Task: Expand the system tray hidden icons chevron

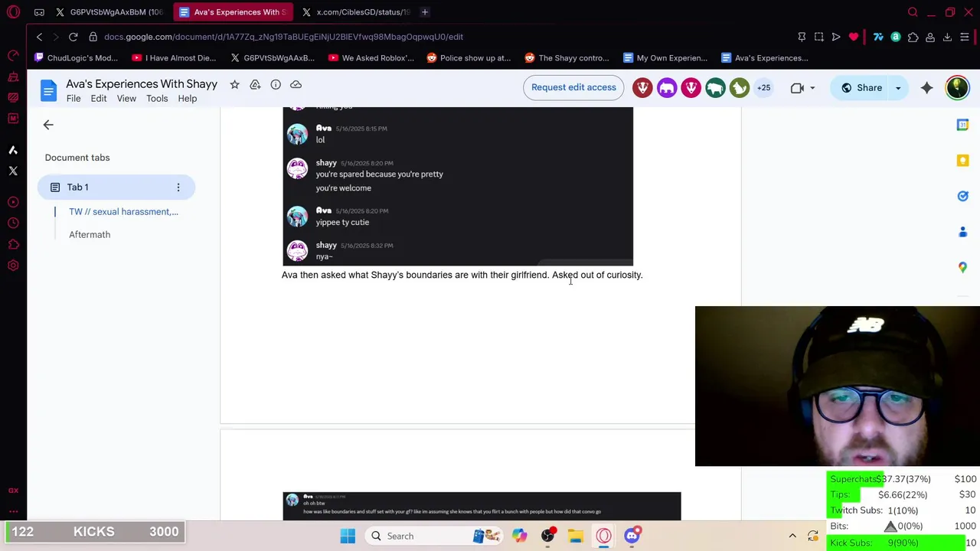Action: (x=792, y=536)
